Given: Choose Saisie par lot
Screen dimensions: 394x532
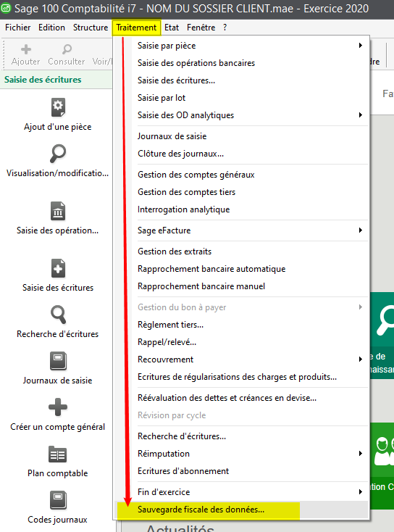Looking at the screenshot, I should click(242, 98).
